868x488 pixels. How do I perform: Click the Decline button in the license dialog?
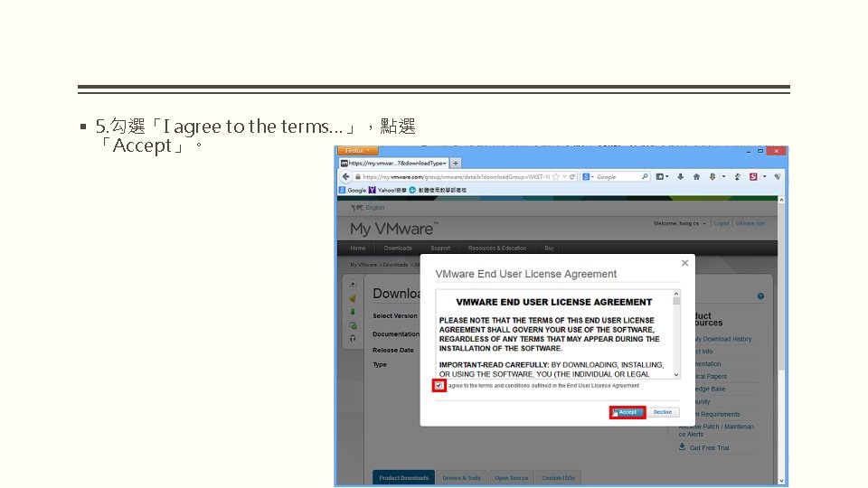[663, 412]
